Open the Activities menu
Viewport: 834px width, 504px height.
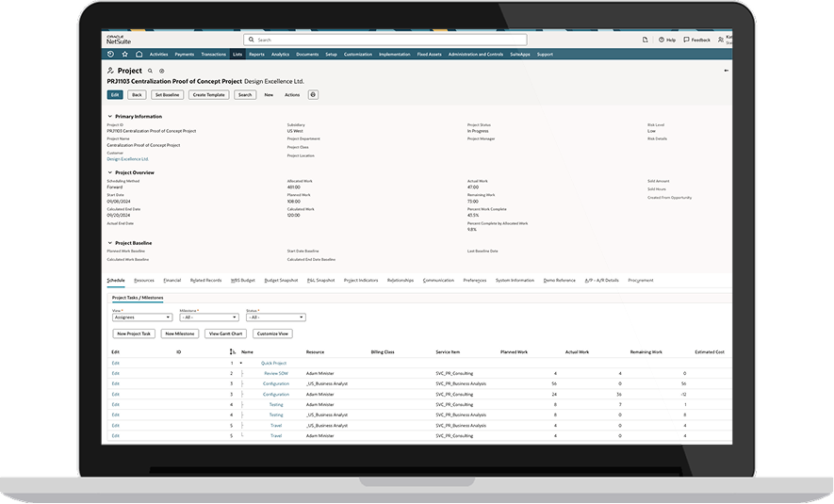coord(158,55)
